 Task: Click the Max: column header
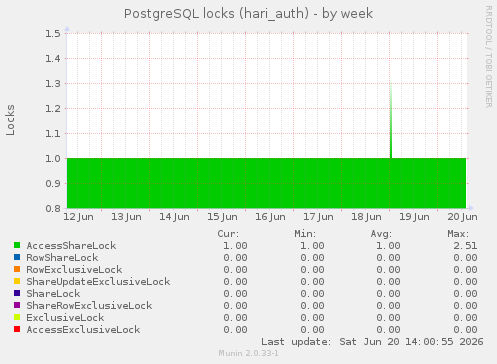tap(458, 234)
